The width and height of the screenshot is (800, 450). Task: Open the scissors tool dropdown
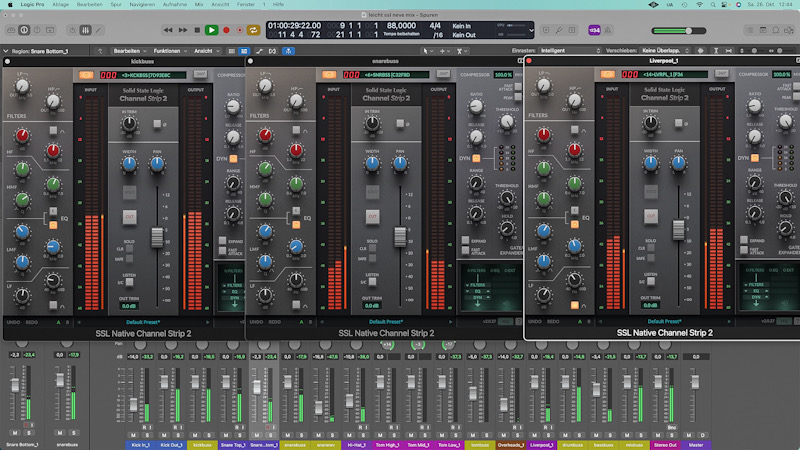(462, 51)
